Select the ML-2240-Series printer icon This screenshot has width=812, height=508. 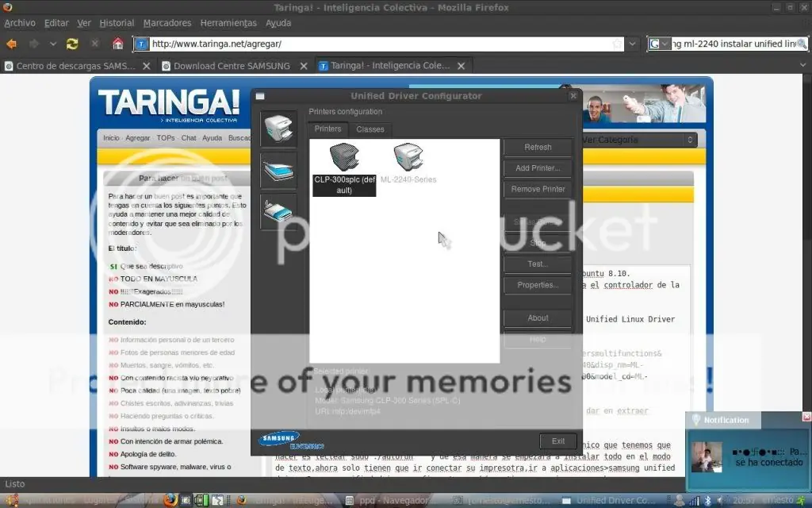408,157
